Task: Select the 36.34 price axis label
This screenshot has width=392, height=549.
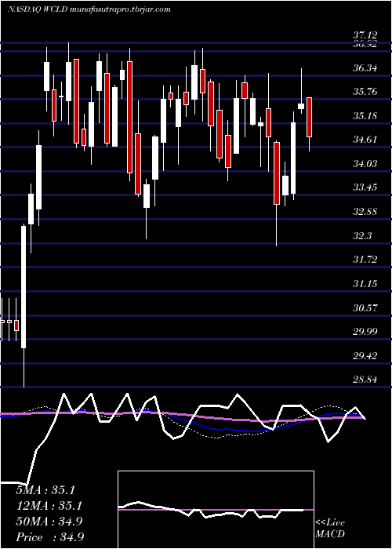Action: [x=365, y=67]
